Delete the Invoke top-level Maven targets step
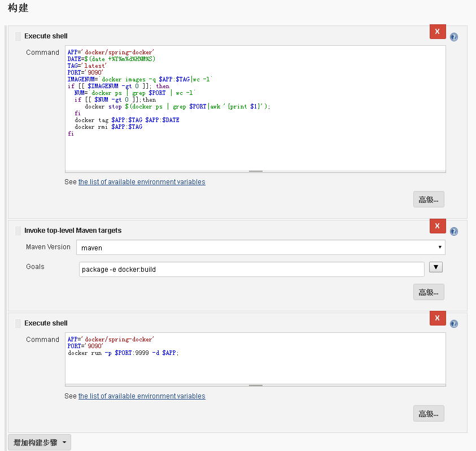476x451 pixels. tap(438, 226)
